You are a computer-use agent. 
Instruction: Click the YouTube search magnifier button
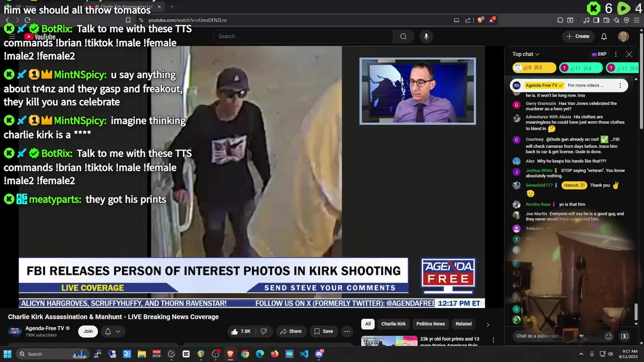point(403,36)
